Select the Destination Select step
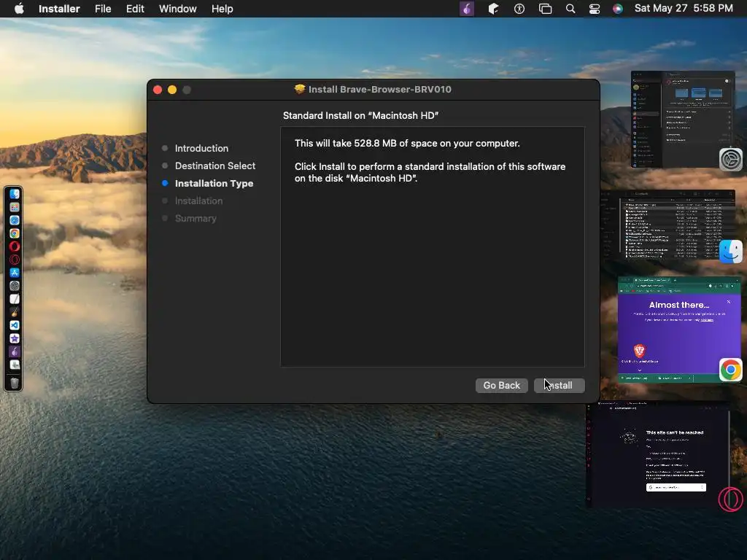This screenshot has height=560, width=747. [215, 166]
